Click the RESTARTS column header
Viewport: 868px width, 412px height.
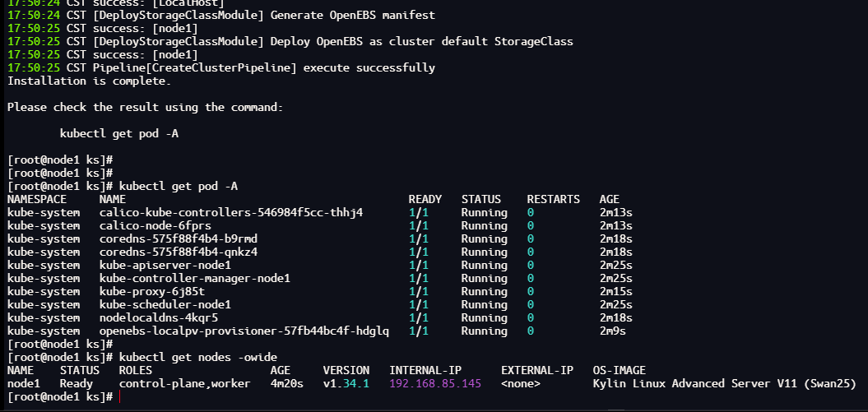point(553,200)
